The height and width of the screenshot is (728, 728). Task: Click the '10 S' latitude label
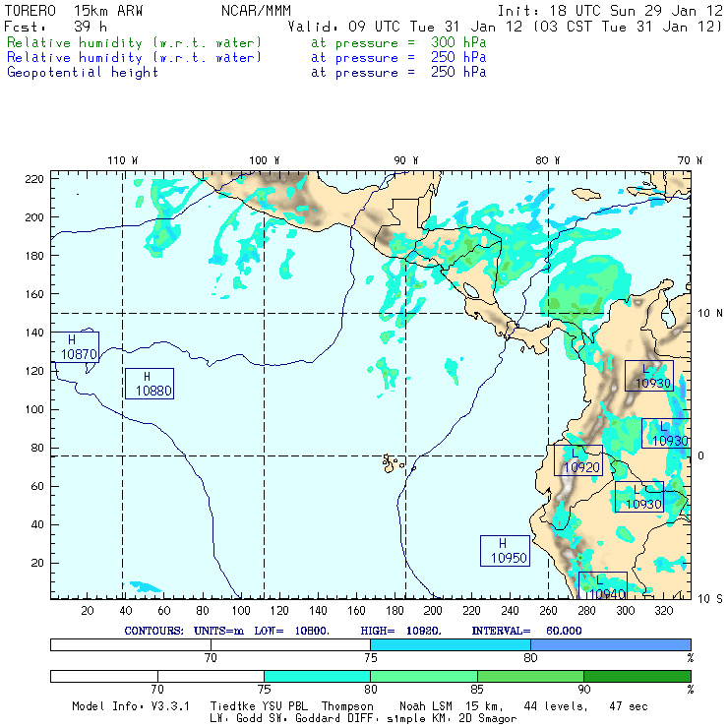pos(710,599)
